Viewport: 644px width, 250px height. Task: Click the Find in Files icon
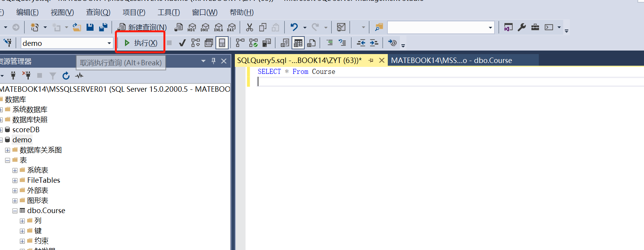pyautogui.click(x=379, y=27)
